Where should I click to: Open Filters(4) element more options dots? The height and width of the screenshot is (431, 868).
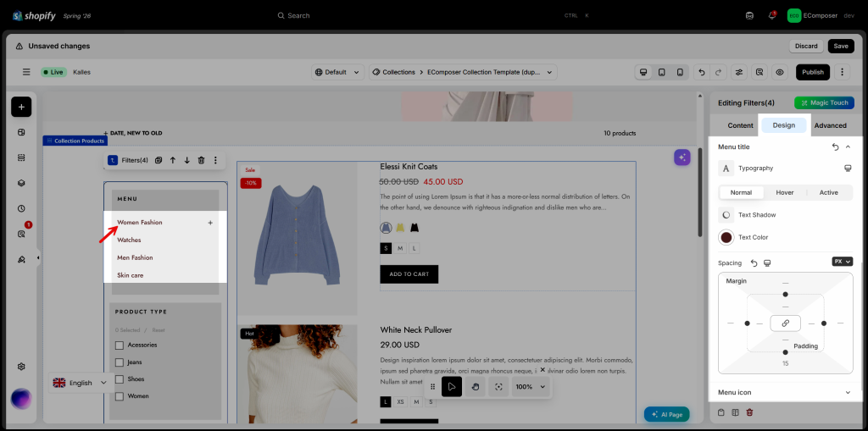[215, 160]
